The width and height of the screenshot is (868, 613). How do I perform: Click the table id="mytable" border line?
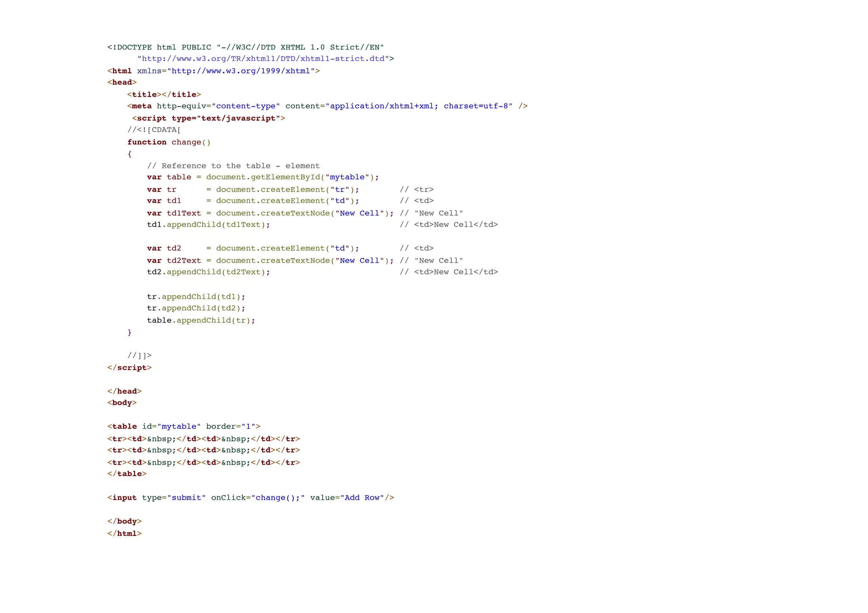point(184,426)
